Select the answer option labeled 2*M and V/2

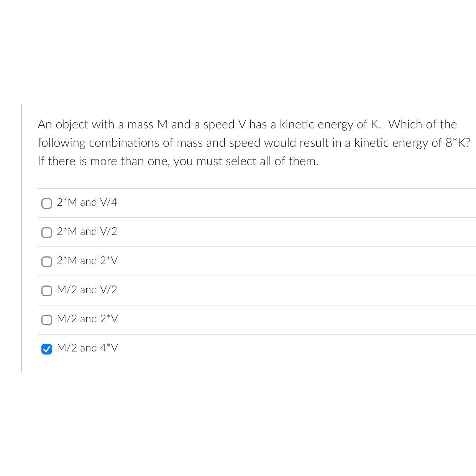click(87, 231)
